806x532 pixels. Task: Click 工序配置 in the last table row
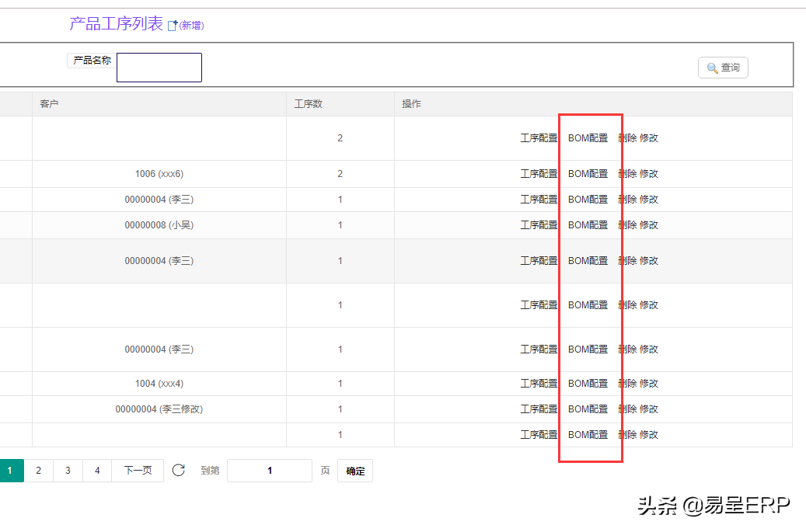[539, 435]
